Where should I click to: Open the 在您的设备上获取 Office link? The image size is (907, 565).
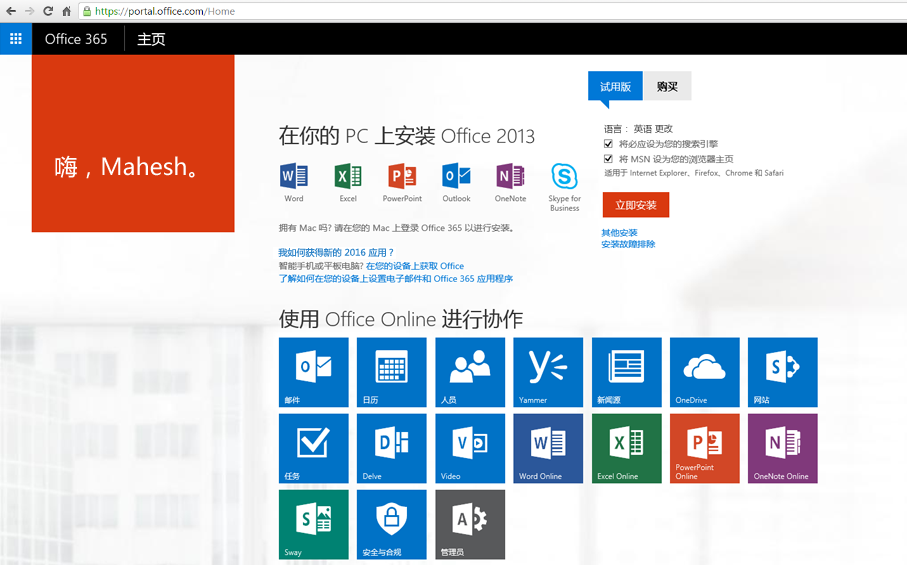pyautogui.click(x=415, y=266)
